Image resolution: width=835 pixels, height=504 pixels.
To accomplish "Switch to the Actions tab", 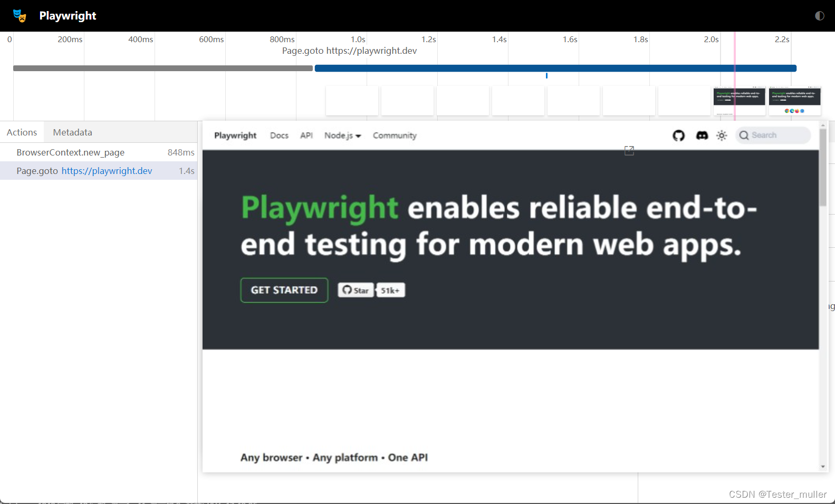I will pos(22,132).
